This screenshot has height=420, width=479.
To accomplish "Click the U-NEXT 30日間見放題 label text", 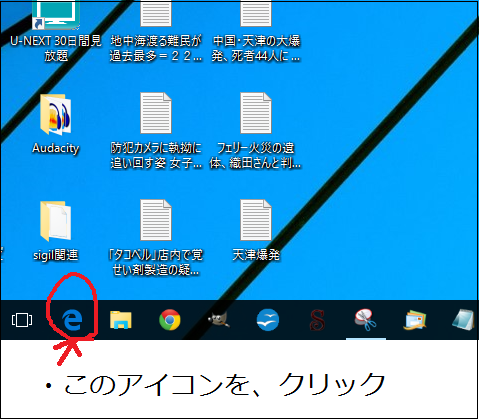I will click(x=56, y=48).
